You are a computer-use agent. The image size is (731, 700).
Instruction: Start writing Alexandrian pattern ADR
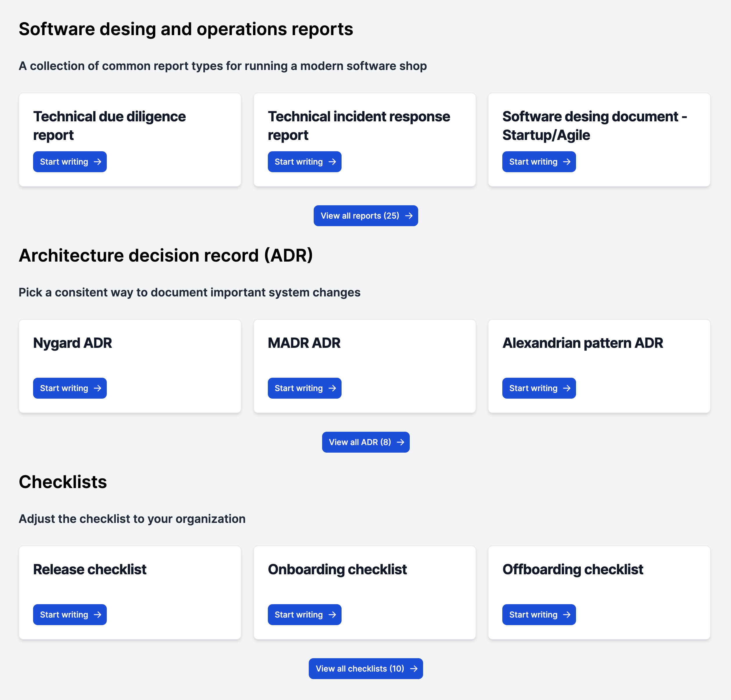click(539, 388)
